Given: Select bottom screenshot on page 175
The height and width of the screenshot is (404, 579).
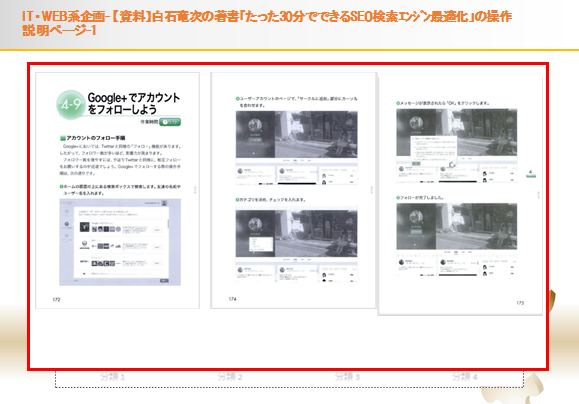Looking at the screenshot, I should [x=457, y=240].
